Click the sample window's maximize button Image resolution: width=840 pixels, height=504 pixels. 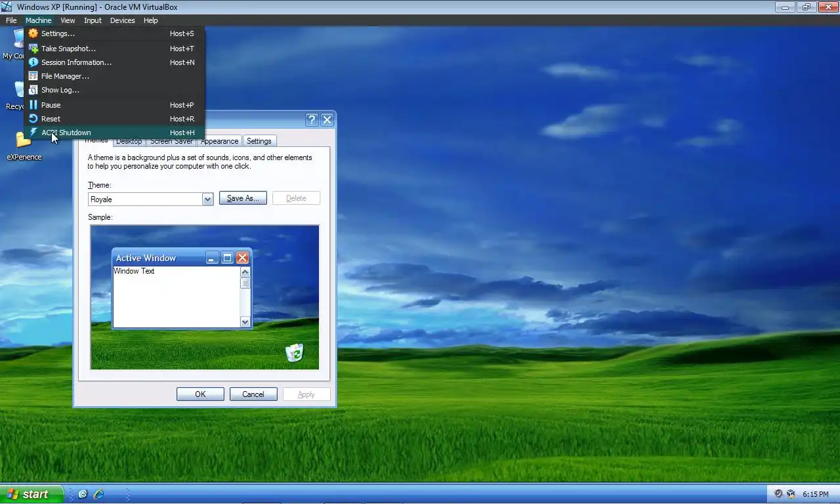coord(227,258)
